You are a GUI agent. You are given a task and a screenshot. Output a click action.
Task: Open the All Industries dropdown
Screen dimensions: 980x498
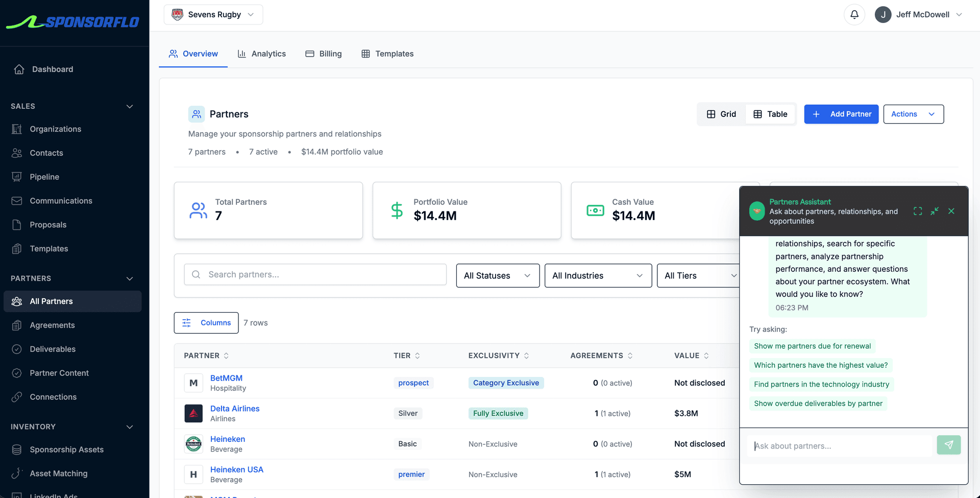[x=597, y=275]
